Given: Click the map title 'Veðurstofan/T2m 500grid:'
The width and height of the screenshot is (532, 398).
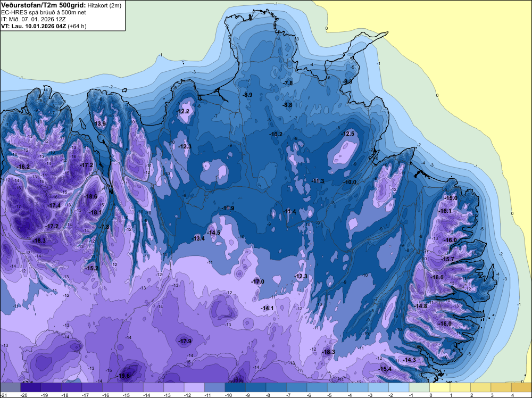Looking at the screenshot, I should click(44, 5).
